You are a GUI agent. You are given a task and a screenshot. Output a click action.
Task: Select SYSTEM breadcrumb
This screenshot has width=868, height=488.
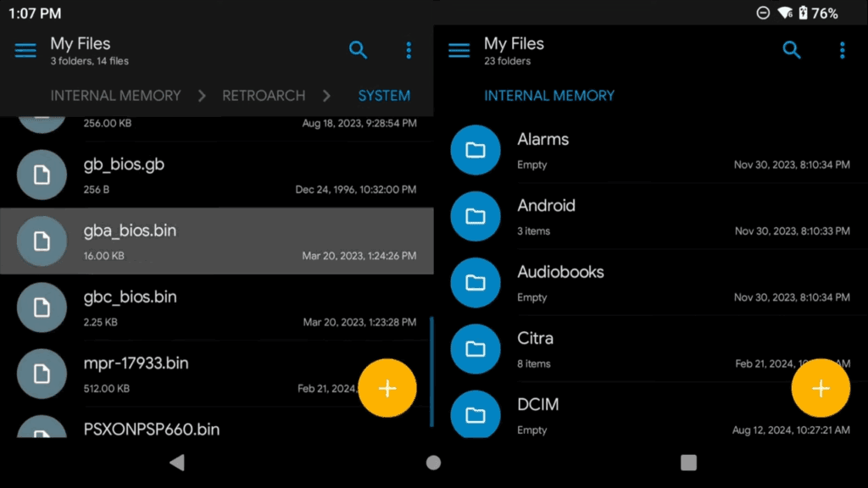pos(384,96)
